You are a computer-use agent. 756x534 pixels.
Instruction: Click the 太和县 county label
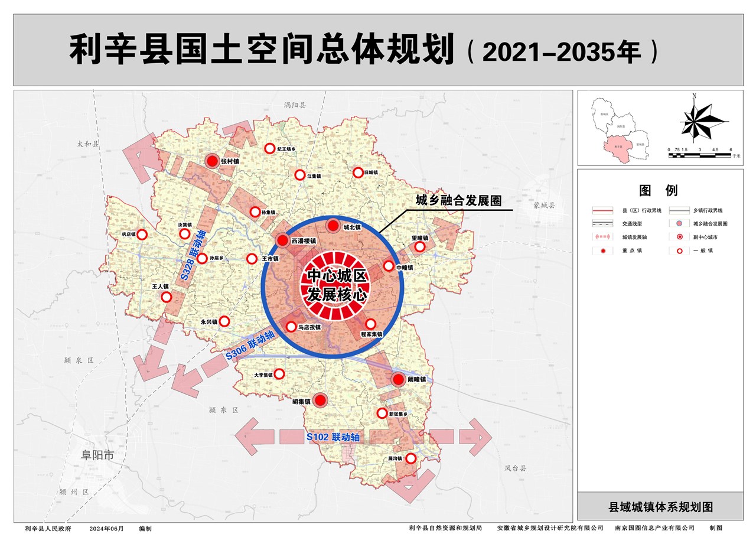click(89, 144)
